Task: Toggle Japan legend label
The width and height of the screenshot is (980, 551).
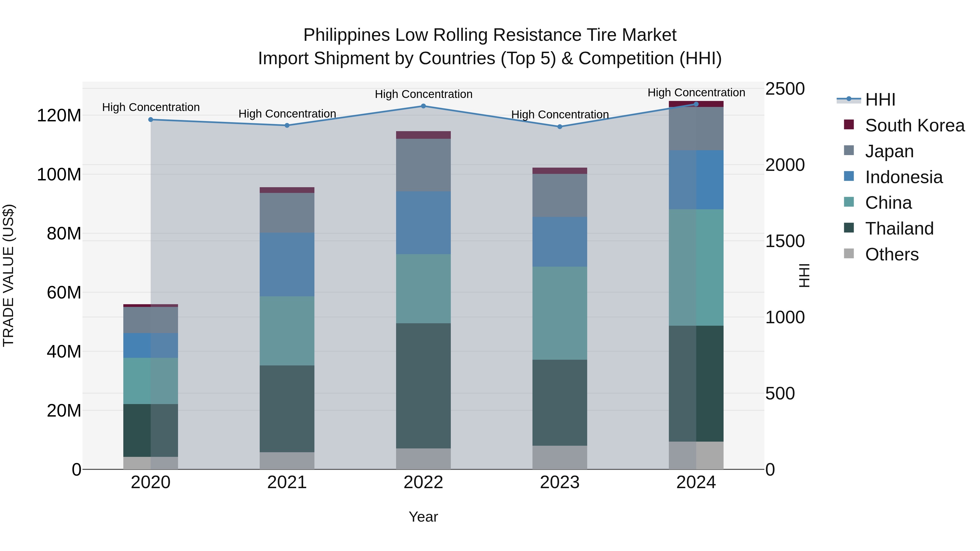Action: [x=889, y=151]
